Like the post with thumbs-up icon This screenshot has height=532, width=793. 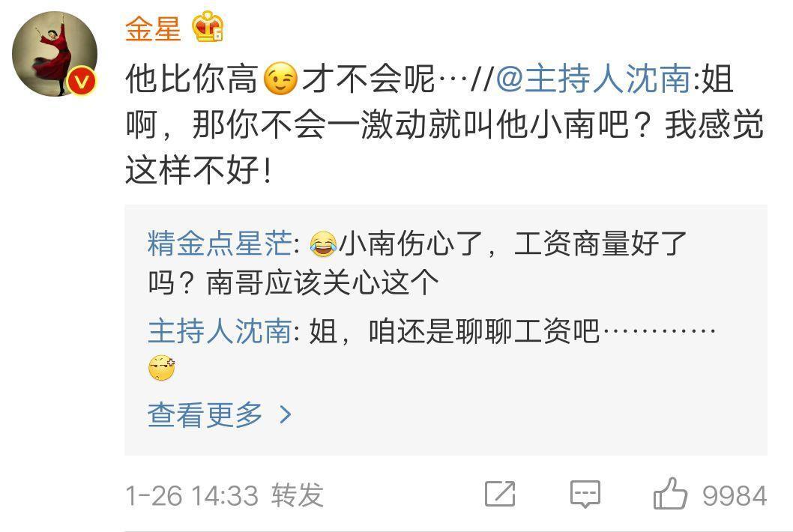pos(670,494)
